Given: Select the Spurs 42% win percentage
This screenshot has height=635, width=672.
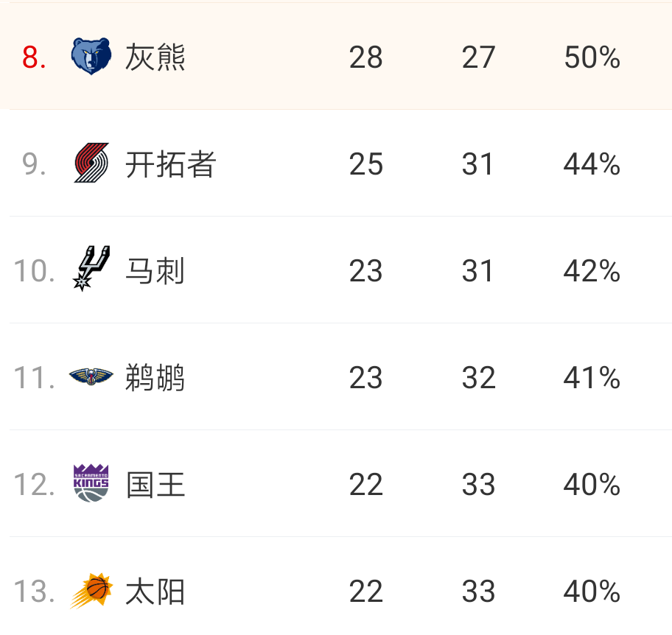Looking at the screenshot, I should click(592, 271).
